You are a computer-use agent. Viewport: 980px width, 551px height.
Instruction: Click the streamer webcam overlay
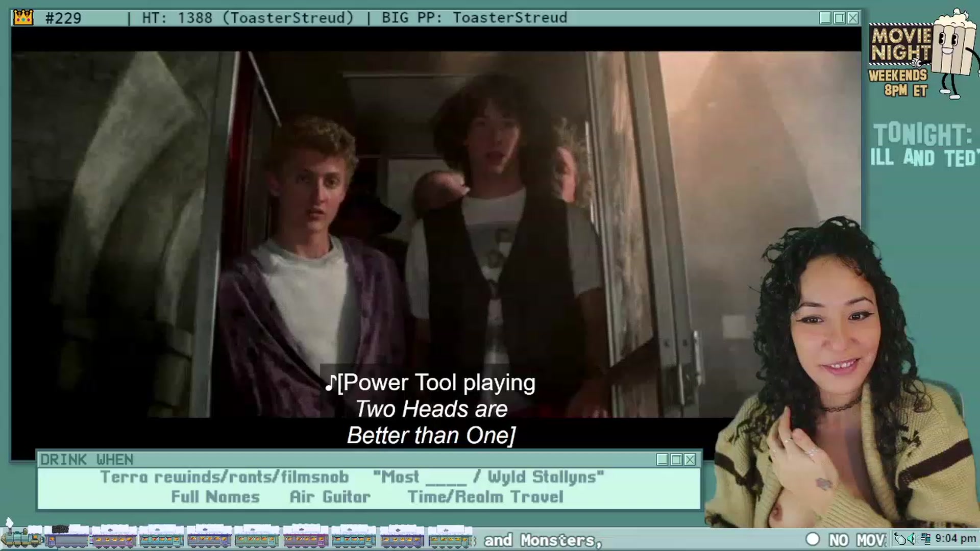click(842, 372)
